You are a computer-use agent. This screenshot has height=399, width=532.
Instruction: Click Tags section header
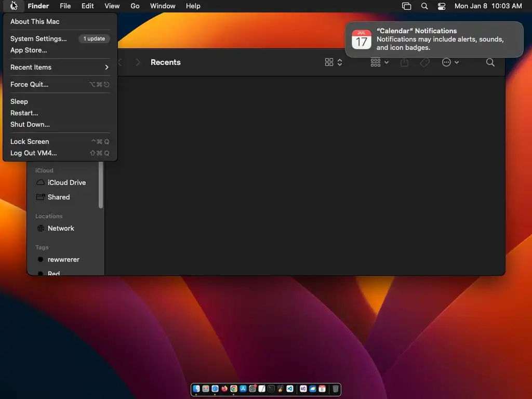pos(42,247)
